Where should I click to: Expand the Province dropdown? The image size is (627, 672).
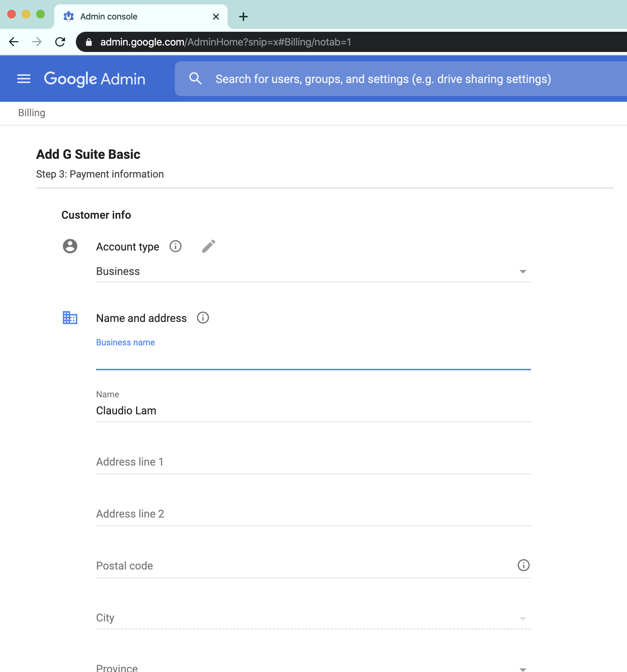[313, 668]
